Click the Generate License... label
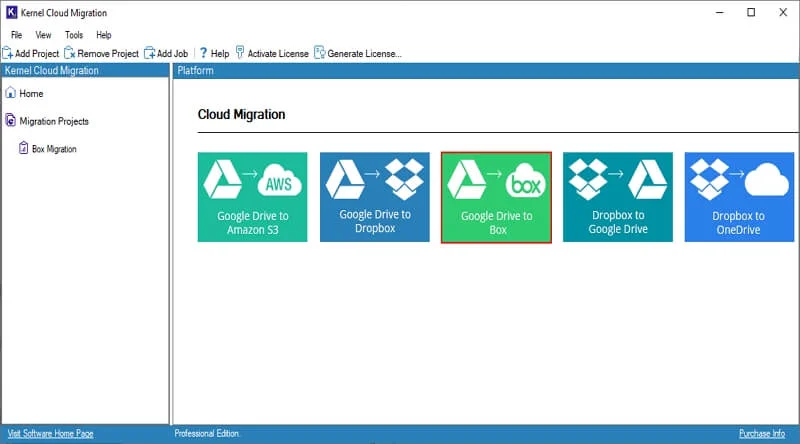The height and width of the screenshot is (444, 800). (x=364, y=54)
